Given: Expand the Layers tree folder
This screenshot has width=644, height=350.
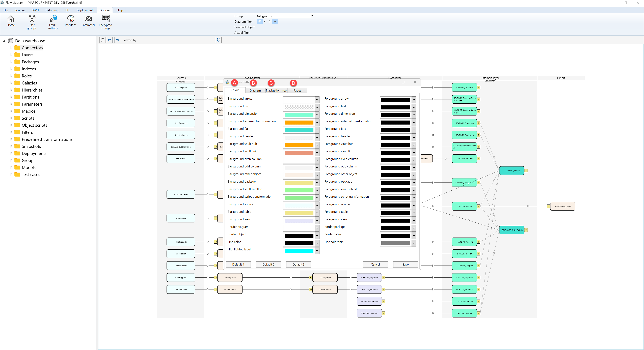Looking at the screenshot, I should coord(11,55).
